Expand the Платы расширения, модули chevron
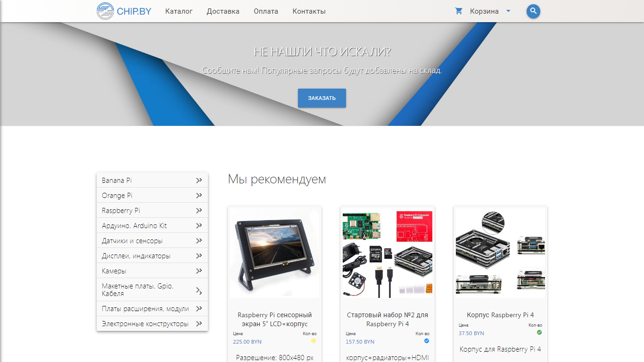The width and height of the screenshot is (644, 362). pos(199,308)
